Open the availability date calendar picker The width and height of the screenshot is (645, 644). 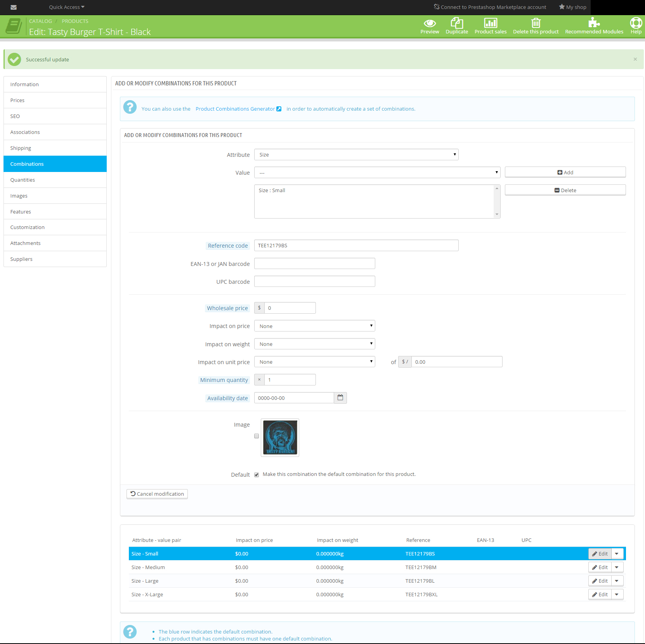click(x=340, y=398)
